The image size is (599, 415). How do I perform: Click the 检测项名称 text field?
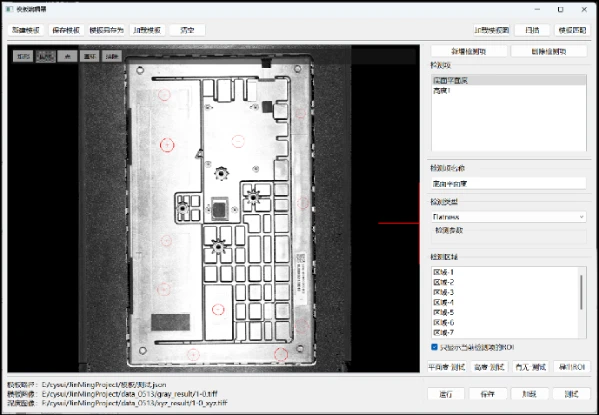click(509, 184)
